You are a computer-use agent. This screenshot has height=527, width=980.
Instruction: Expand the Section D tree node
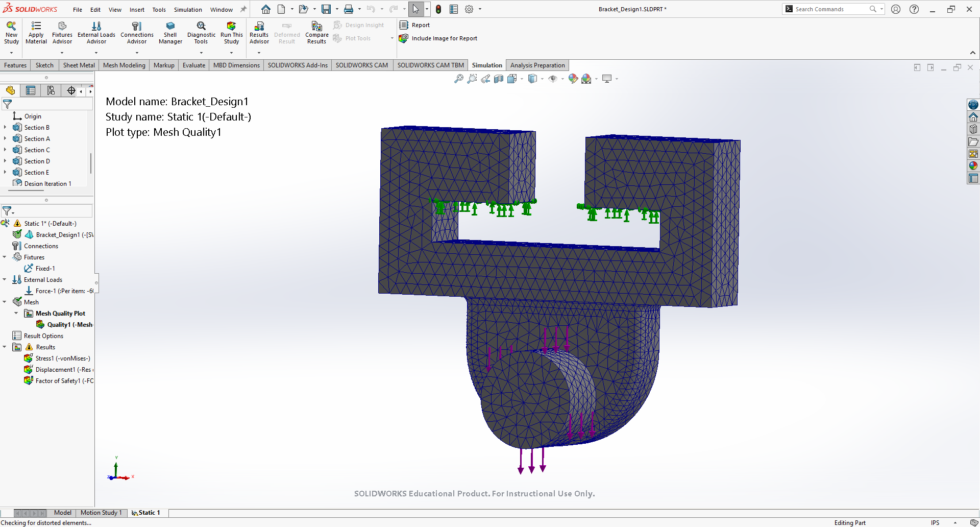click(x=5, y=161)
